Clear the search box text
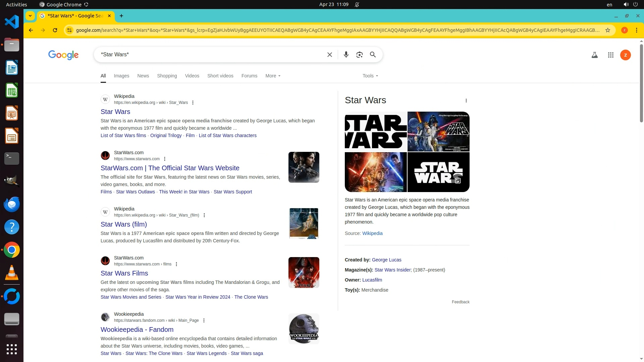This screenshot has height=362, width=644. pyautogui.click(x=329, y=55)
